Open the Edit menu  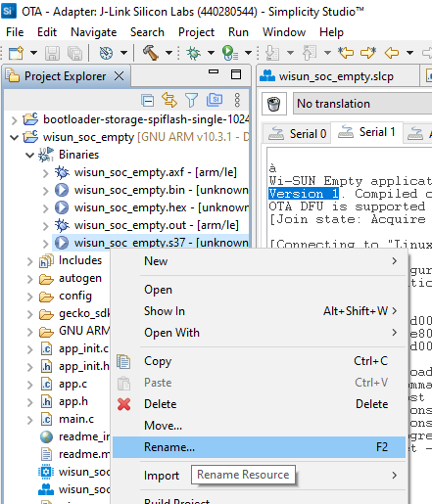[47, 32]
